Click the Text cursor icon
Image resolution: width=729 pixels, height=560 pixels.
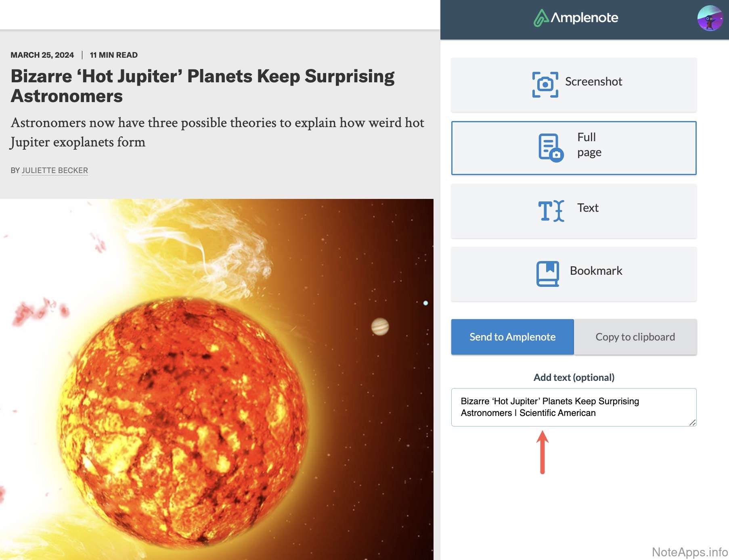551,211
